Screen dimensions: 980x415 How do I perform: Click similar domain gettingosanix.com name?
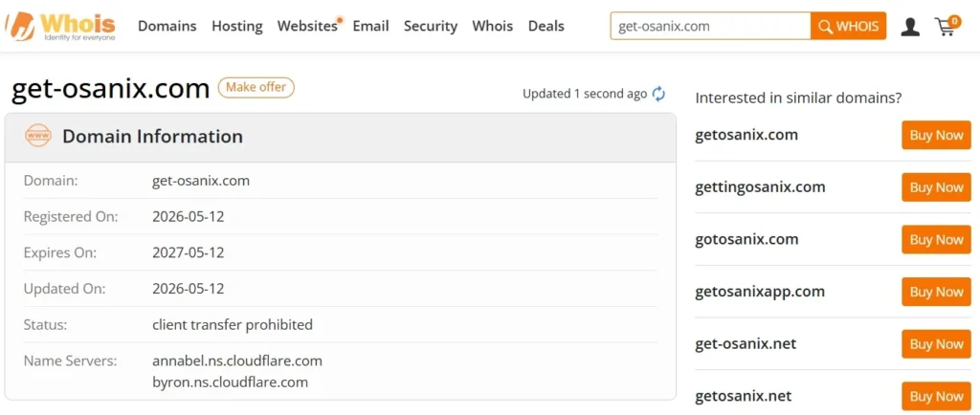pos(760,187)
